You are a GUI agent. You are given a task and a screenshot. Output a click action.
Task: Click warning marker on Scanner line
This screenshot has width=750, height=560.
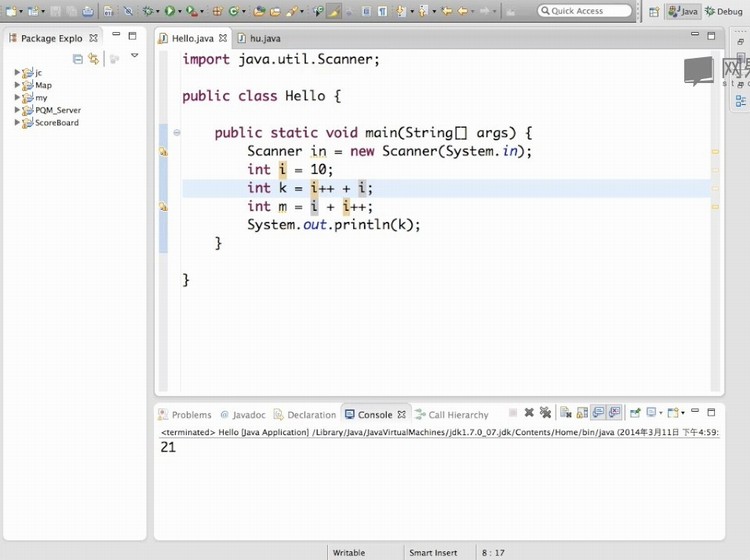164,152
